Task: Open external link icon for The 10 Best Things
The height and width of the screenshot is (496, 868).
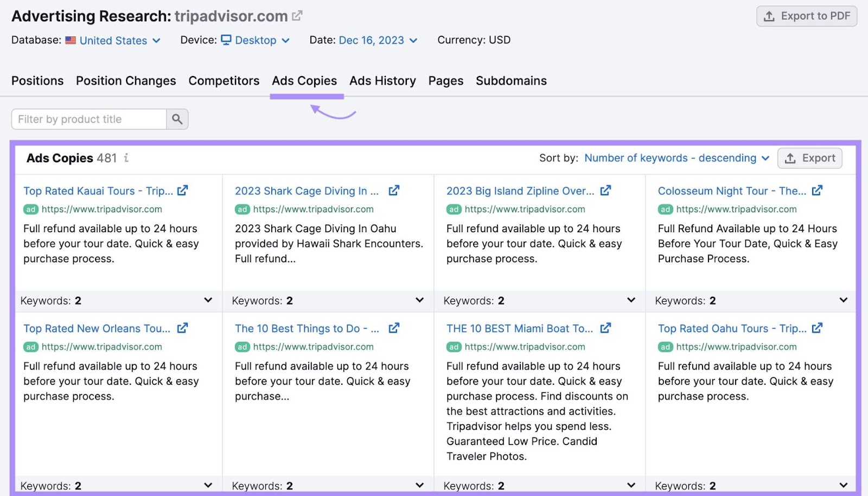Action: coord(394,328)
